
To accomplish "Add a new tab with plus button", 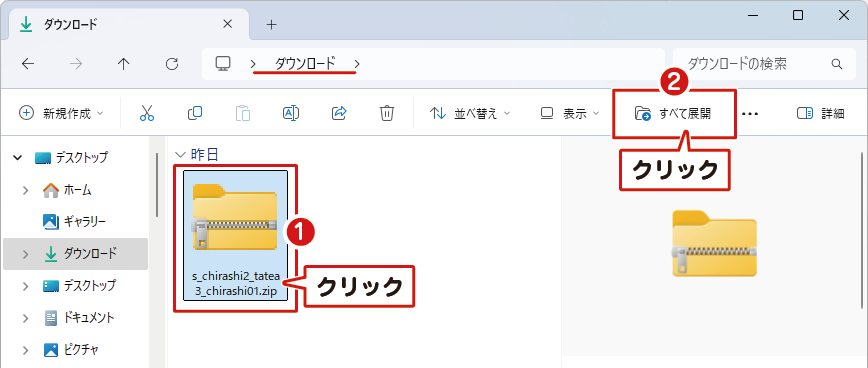I will 271,24.
